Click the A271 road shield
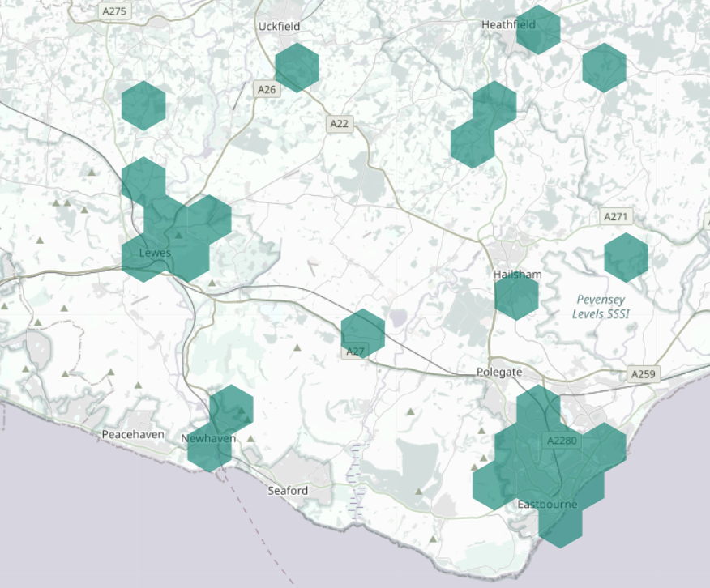 coord(616,217)
